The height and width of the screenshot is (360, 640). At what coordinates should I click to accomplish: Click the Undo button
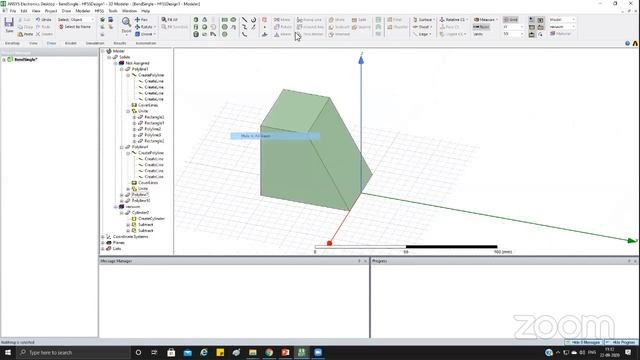pyautogui.click(x=44, y=20)
